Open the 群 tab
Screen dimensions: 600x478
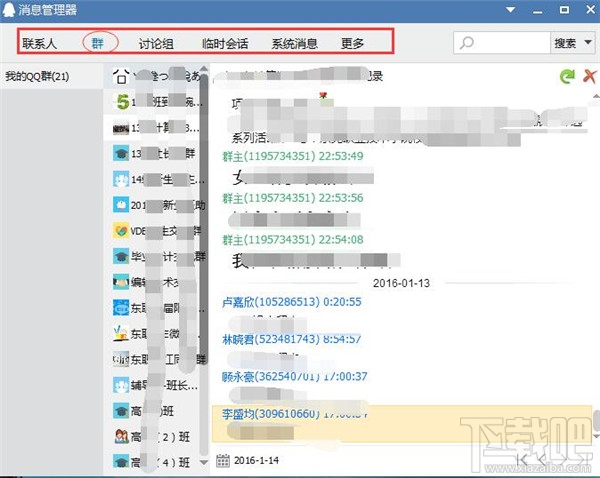click(98, 43)
